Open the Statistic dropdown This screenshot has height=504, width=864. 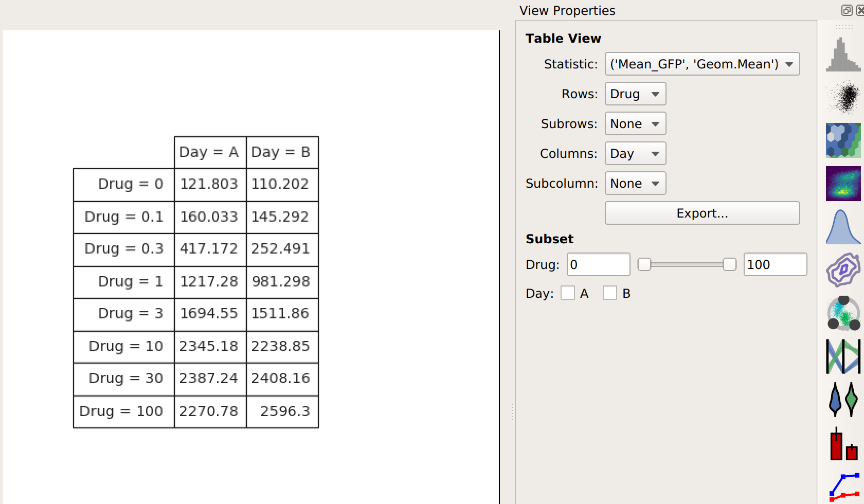pos(702,64)
